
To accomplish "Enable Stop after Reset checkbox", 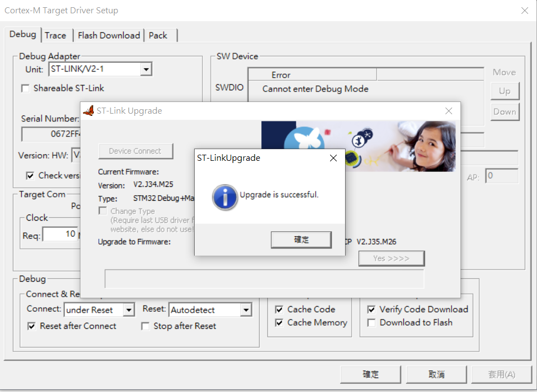I will (145, 326).
